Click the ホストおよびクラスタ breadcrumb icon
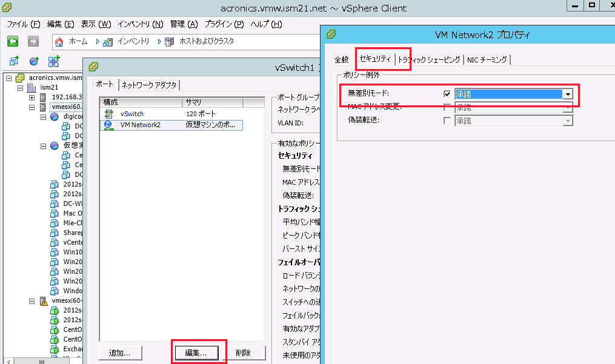Viewport: 615px width, 364px height. (x=170, y=42)
